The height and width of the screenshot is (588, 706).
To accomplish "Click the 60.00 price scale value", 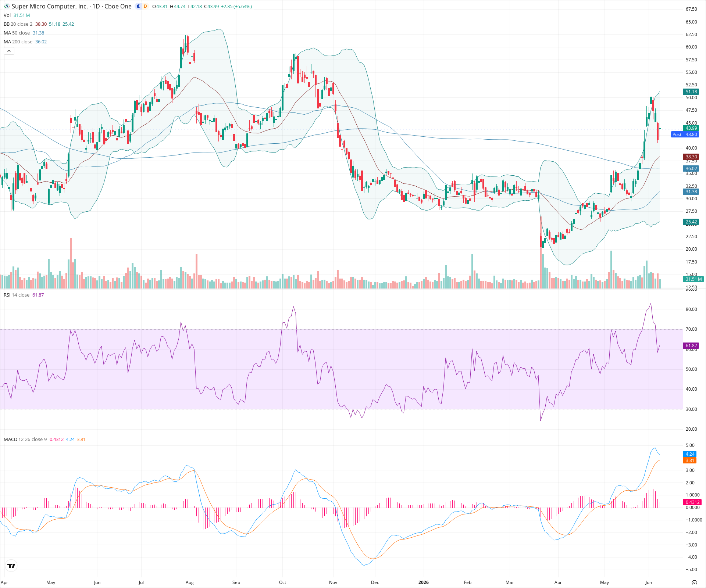I will tap(691, 47).
